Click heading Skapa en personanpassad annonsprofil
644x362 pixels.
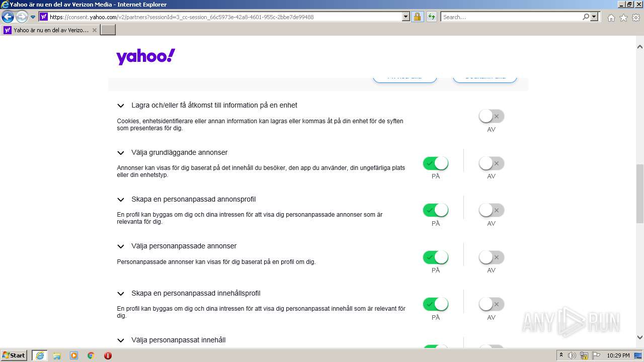(194, 199)
